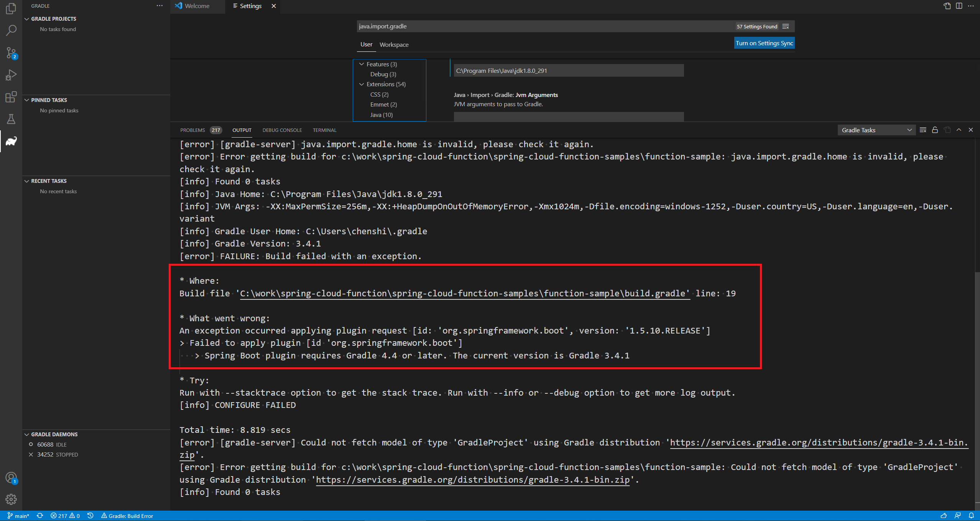The height and width of the screenshot is (521, 980).
Task: Toggle output scroll lock icon
Action: 935,130
